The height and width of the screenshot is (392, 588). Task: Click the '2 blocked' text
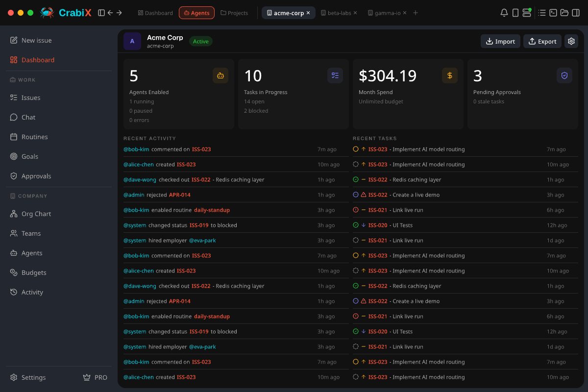coord(256,111)
